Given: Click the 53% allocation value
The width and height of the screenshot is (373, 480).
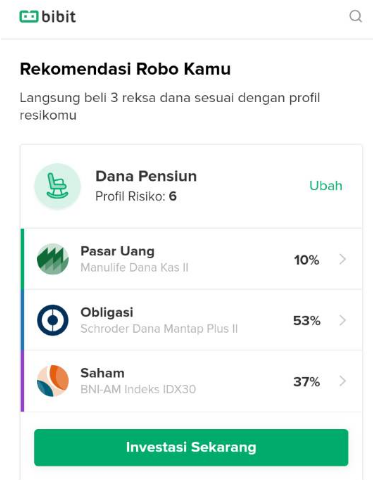Looking at the screenshot, I should tap(307, 321).
